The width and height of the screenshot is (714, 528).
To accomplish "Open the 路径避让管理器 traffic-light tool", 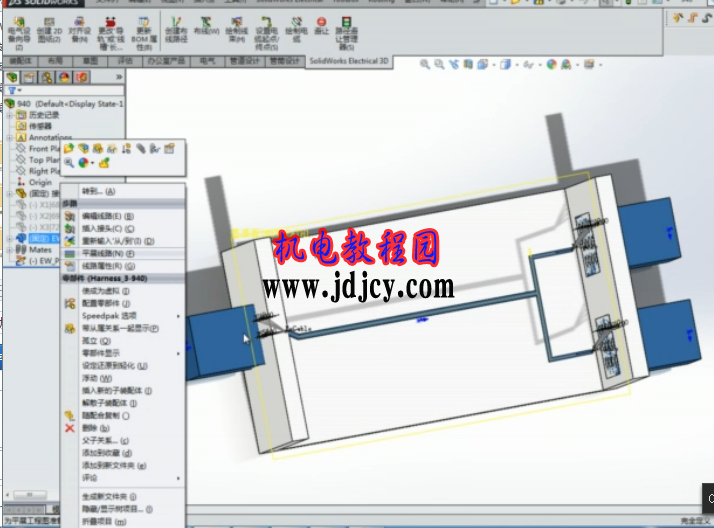I will [347, 33].
